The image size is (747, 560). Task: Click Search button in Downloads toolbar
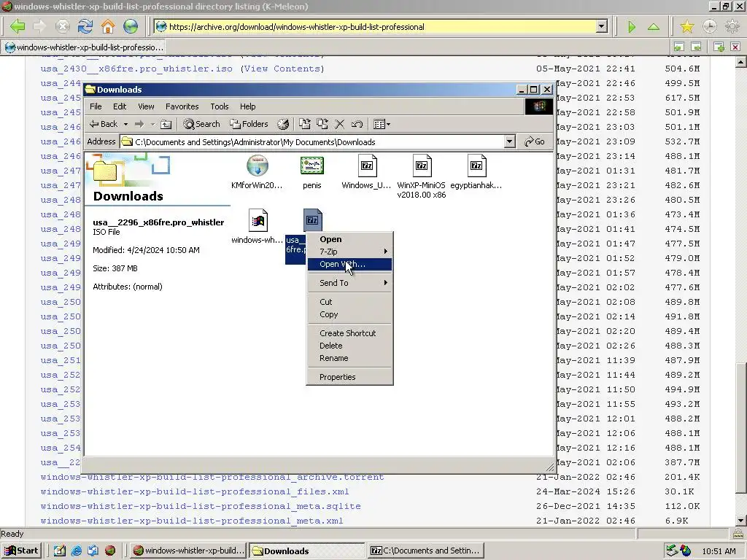[202, 124]
